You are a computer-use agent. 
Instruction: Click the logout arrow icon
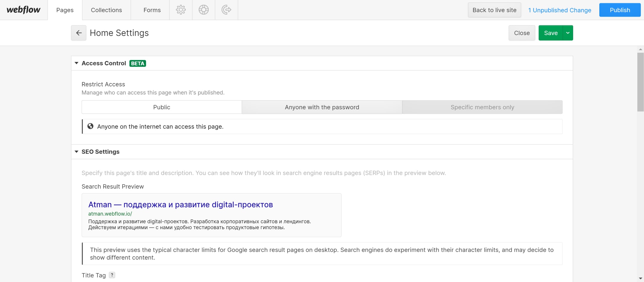(226, 10)
